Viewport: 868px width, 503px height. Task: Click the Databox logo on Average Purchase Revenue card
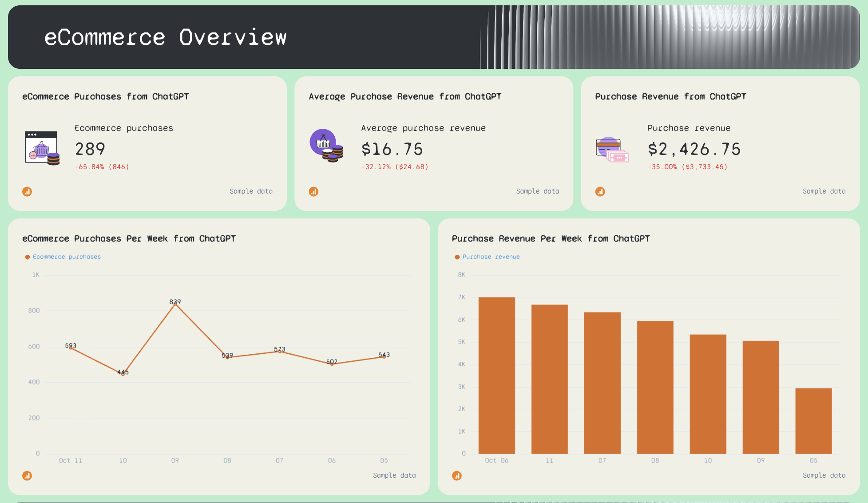coord(313,191)
